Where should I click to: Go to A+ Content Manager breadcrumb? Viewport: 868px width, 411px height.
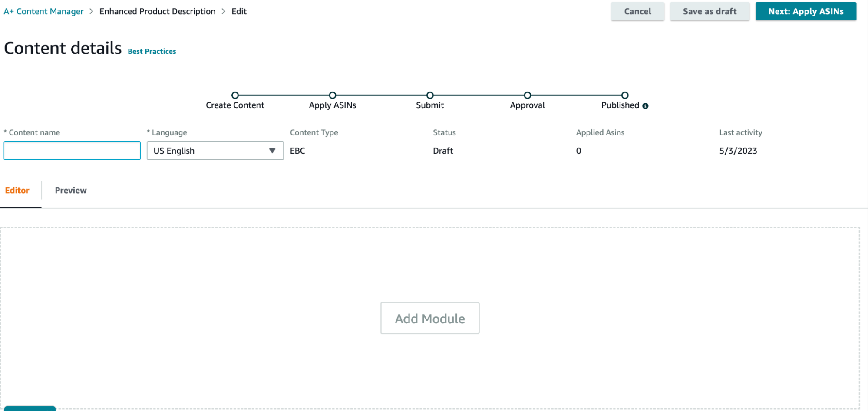(43, 11)
